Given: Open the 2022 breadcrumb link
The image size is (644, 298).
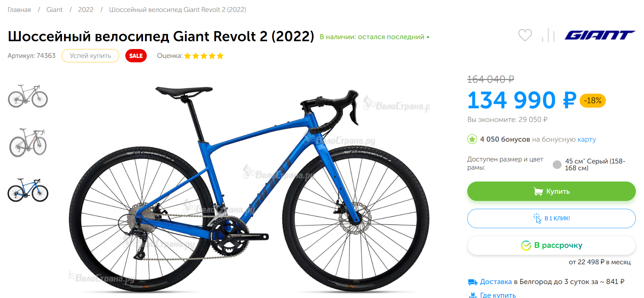Looking at the screenshot, I should (85, 10).
